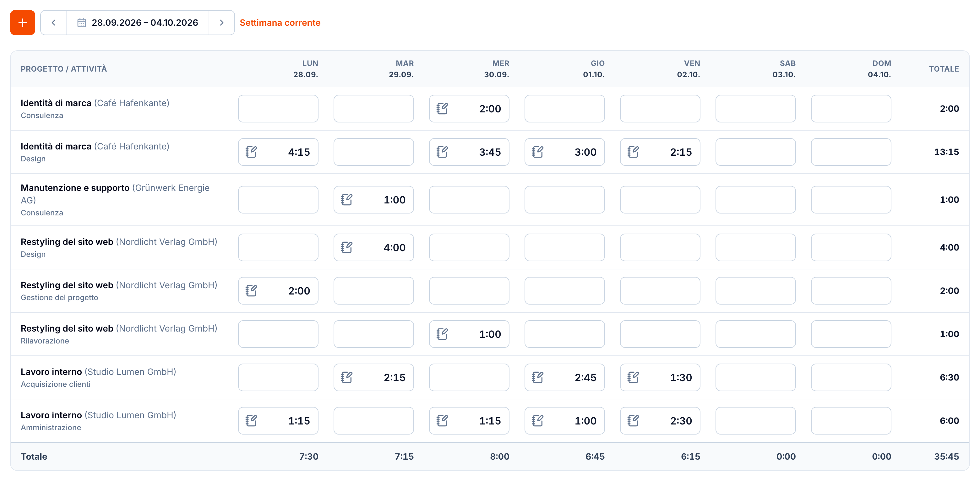980x481 pixels.
Task: Open note icon for Amministrazione Monday 1:15
Action: click(x=251, y=421)
